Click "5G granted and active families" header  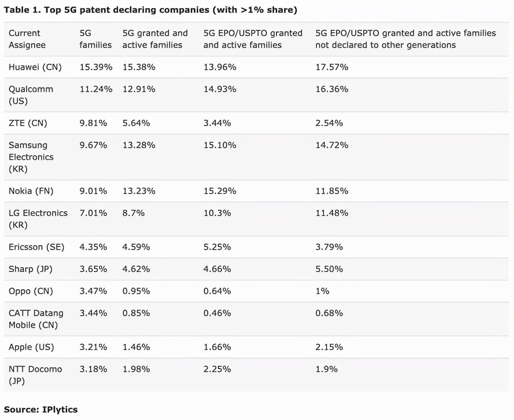click(155, 39)
